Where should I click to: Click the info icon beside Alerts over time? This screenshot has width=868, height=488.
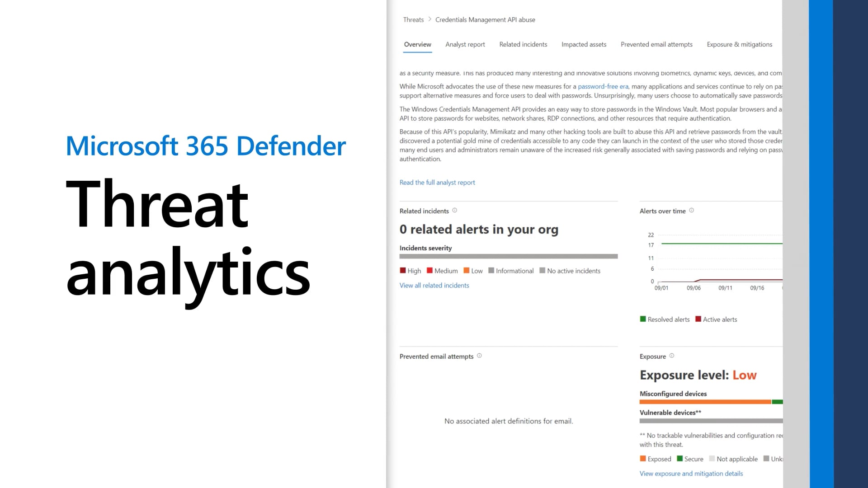pos(691,210)
